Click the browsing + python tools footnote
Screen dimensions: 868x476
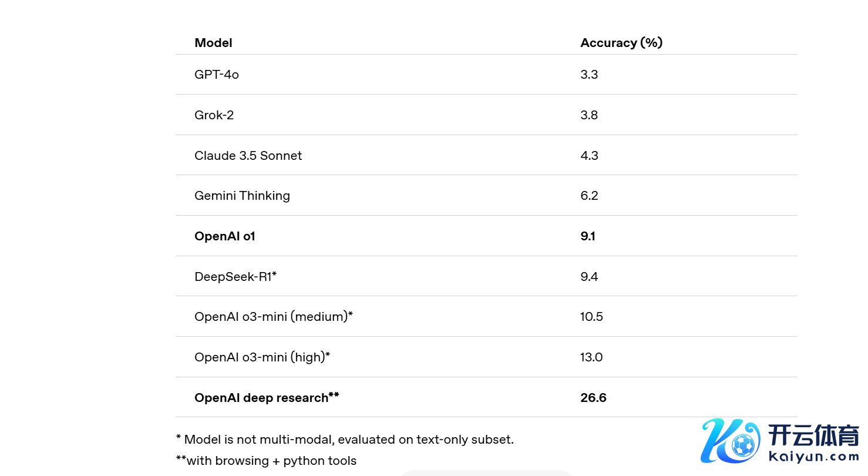point(266,461)
